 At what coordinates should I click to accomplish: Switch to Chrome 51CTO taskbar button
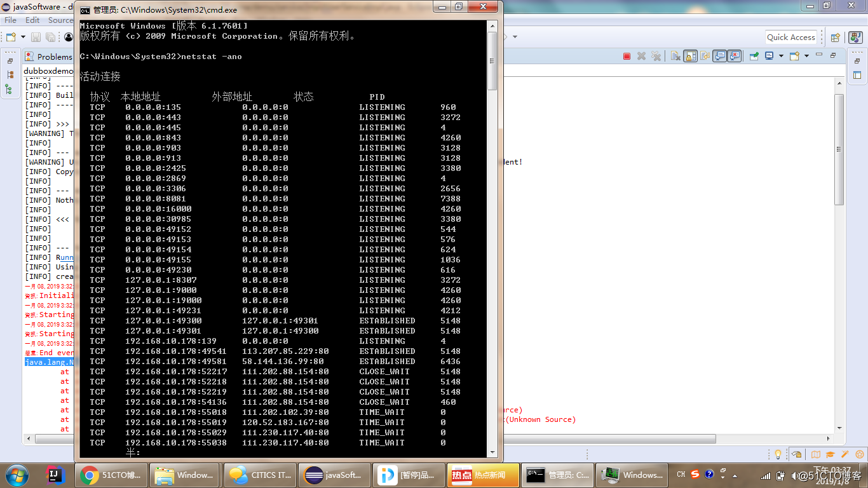tap(112, 475)
